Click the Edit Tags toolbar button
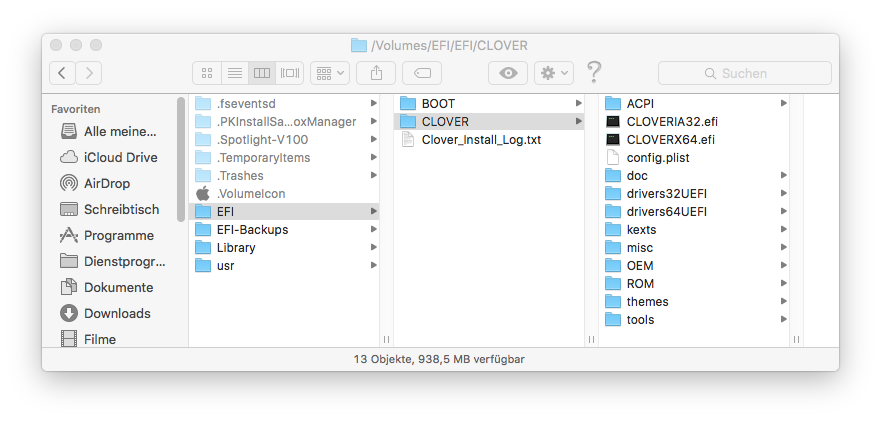881x421 pixels. click(x=422, y=73)
